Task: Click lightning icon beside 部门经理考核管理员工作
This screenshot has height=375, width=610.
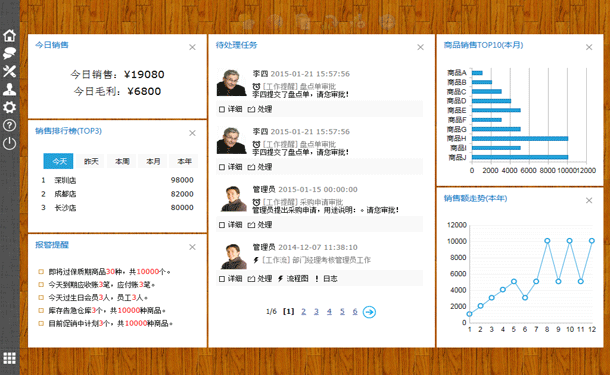Action: point(256,260)
